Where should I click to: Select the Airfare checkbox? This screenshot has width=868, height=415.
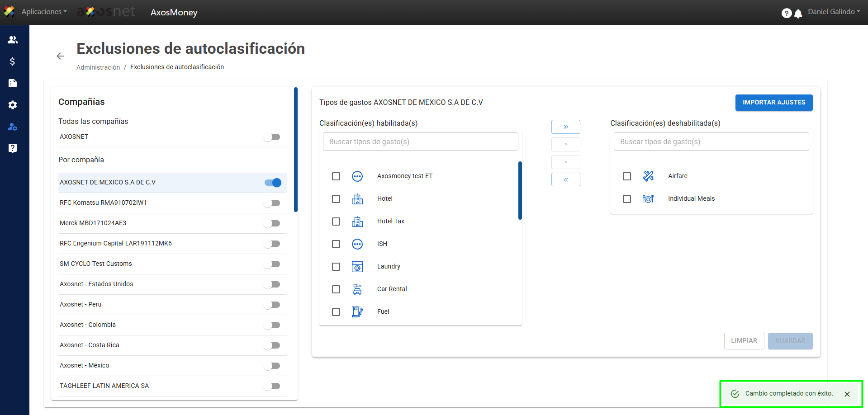627,176
